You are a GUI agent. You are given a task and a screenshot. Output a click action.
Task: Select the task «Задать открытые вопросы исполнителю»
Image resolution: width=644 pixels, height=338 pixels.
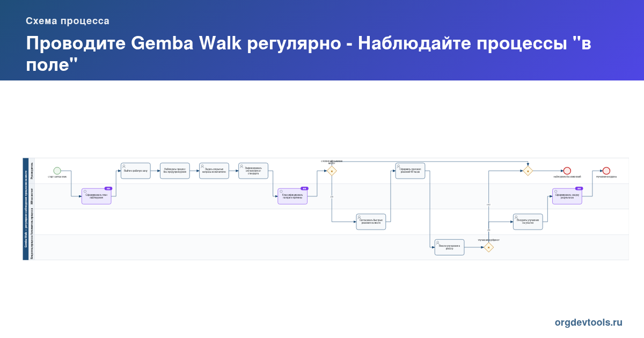pyautogui.click(x=214, y=171)
